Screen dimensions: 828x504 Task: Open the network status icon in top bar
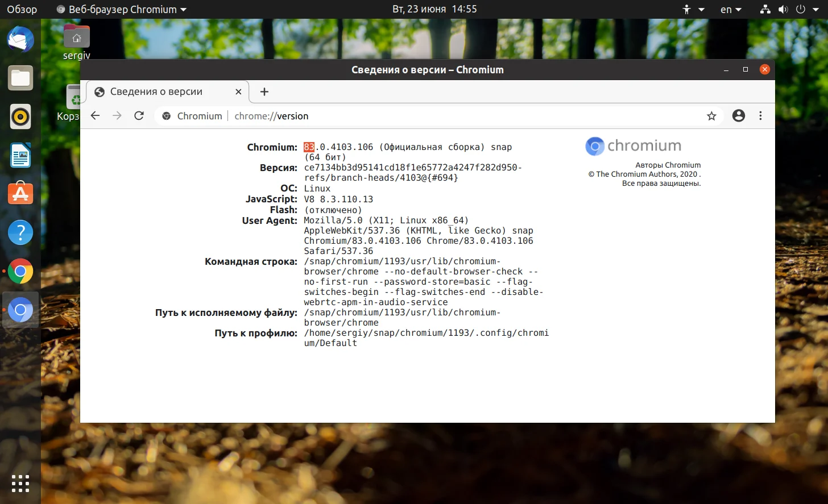[765, 9]
